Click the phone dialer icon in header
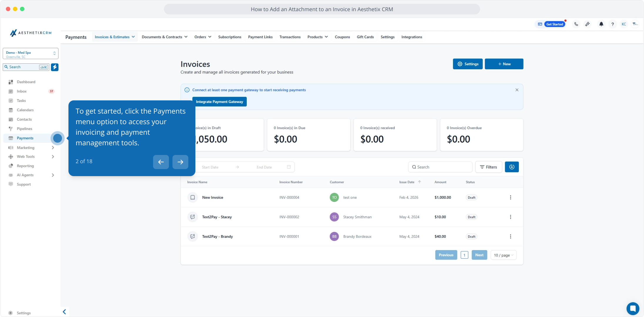The height and width of the screenshot is (317, 644). [576, 24]
